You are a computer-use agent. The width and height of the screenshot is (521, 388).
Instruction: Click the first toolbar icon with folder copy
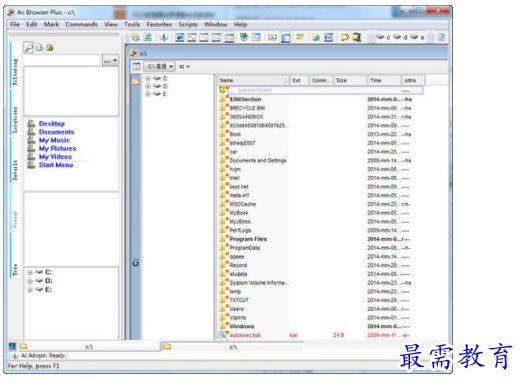135,37
